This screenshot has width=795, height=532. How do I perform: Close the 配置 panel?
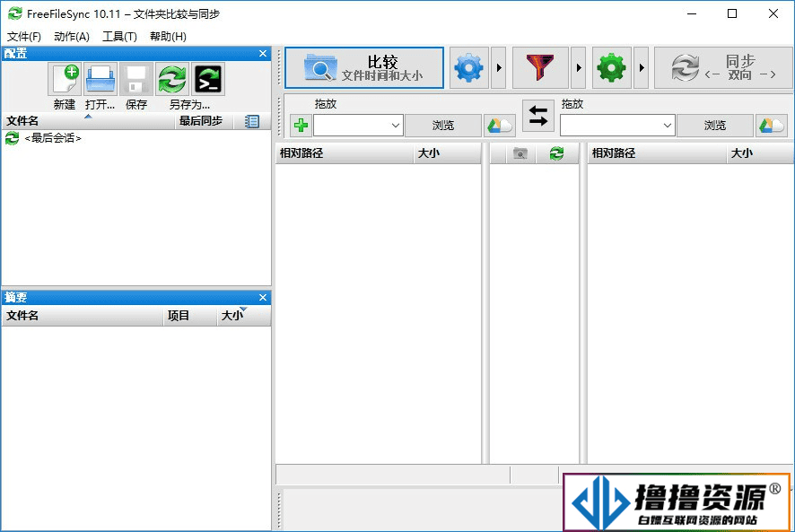263,53
